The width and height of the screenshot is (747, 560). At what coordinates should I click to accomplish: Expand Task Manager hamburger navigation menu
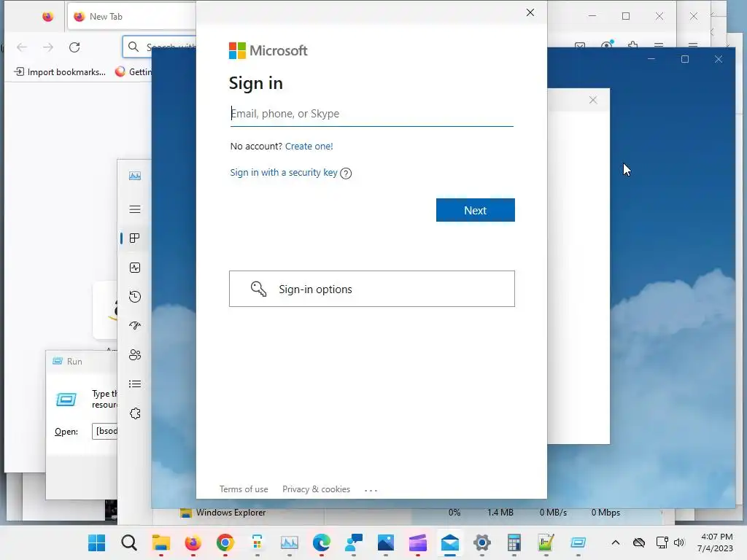pyautogui.click(x=135, y=209)
